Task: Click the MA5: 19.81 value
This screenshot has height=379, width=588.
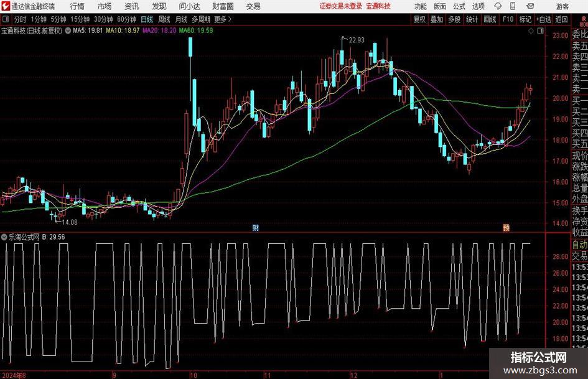Action: pyautogui.click(x=88, y=30)
